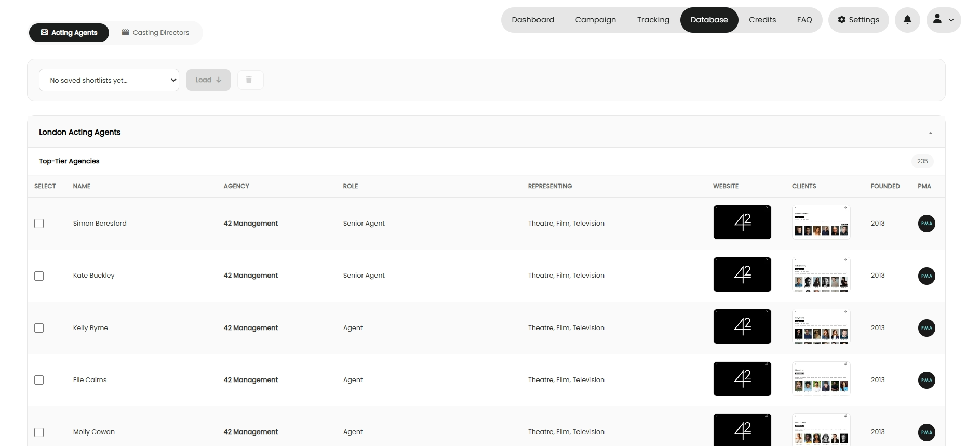This screenshot has width=980, height=446.
Task: Click the AGENCY column header
Action: (236, 186)
